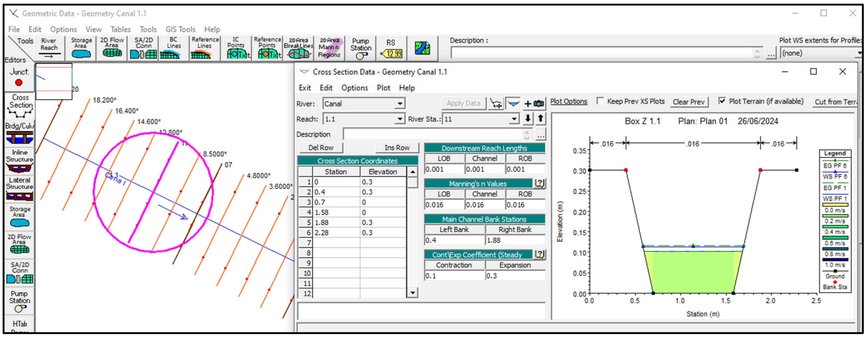Image resolution: width=868 pixels, height=338 pixels.
Task: Expand the River Sta. dropdown
Action: [514, 119]
